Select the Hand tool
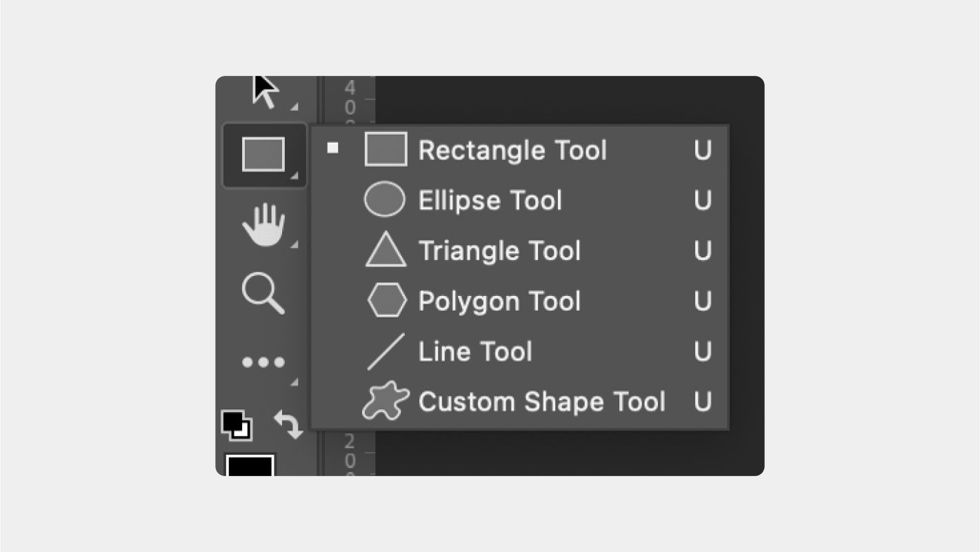Image resolution: width=980 pixels, height=552 pixels. (263, 226)
